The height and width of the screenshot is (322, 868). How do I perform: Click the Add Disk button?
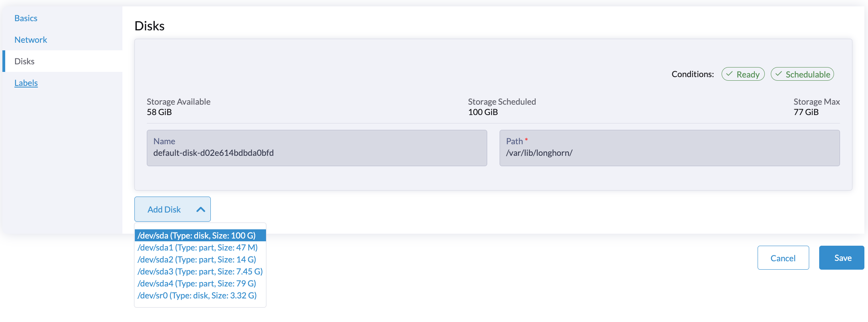click(x=164, y=209)
